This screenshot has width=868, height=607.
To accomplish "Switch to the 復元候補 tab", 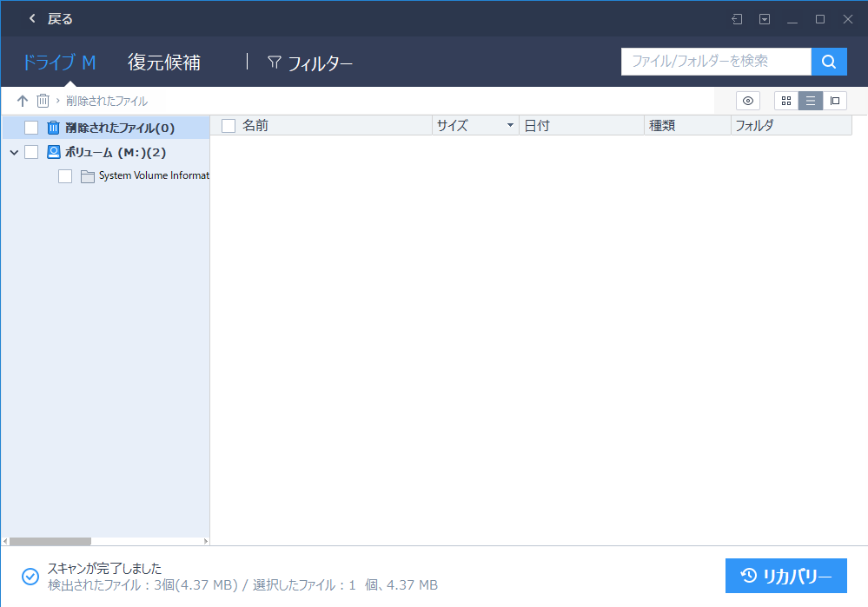I will click(x=164, y=63).
